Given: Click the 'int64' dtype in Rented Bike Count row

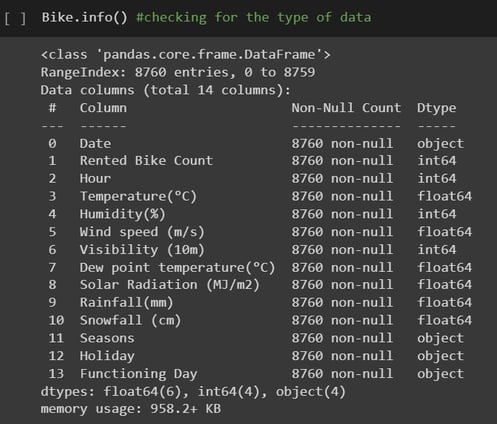Looking at the screenshot, I should pos(437,161).
